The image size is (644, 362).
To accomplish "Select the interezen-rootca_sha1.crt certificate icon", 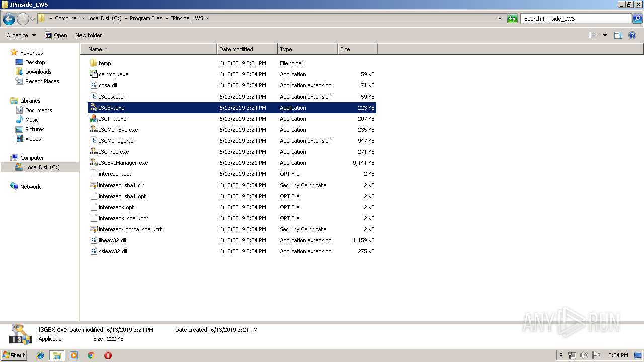I will (93, 229).
